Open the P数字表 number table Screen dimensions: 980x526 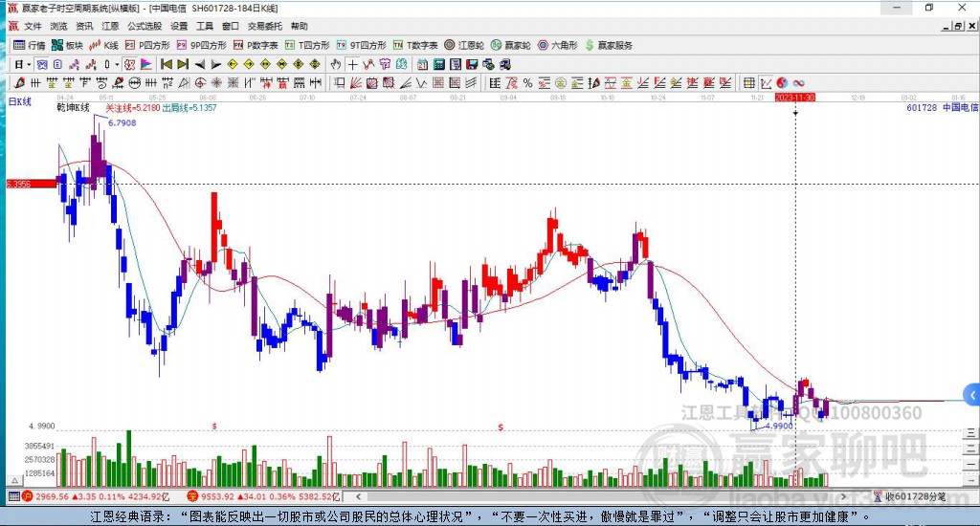coord(256,45)
